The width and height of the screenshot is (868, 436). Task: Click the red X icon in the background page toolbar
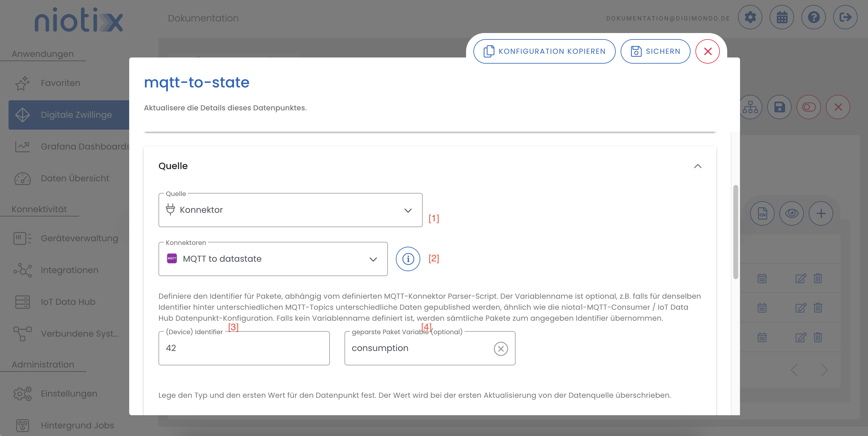[838, 107]
